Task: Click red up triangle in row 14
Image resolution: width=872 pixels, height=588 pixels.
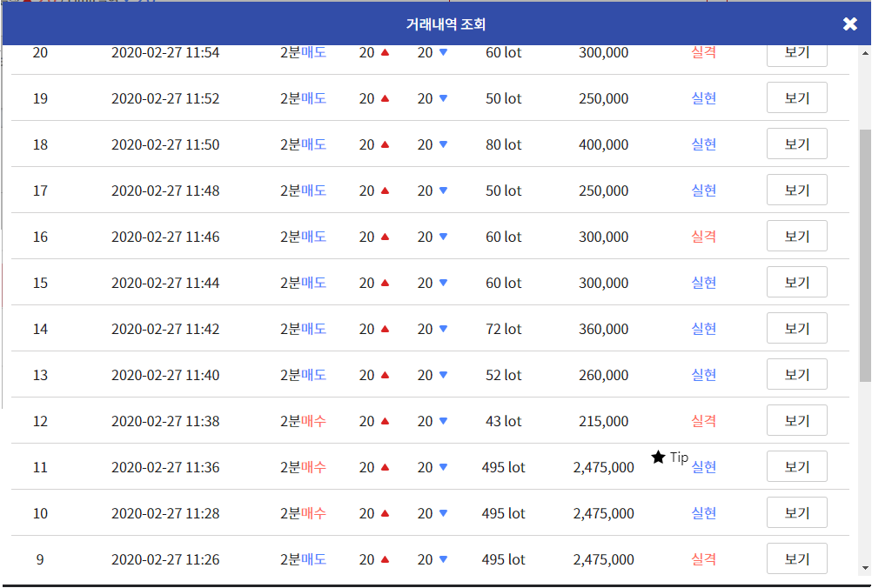Action: (385, 329)
